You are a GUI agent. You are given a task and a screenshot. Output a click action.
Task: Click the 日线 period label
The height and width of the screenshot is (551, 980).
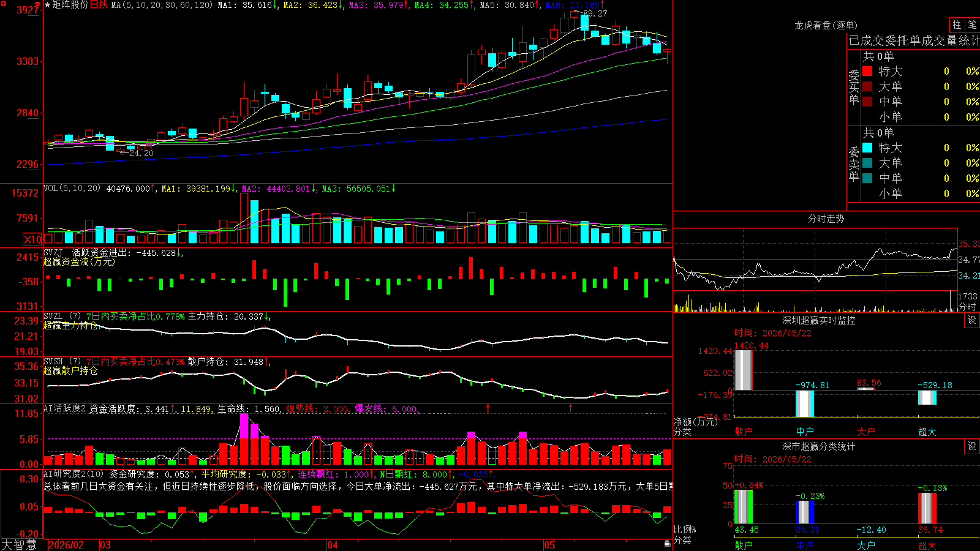pos(99,5)
